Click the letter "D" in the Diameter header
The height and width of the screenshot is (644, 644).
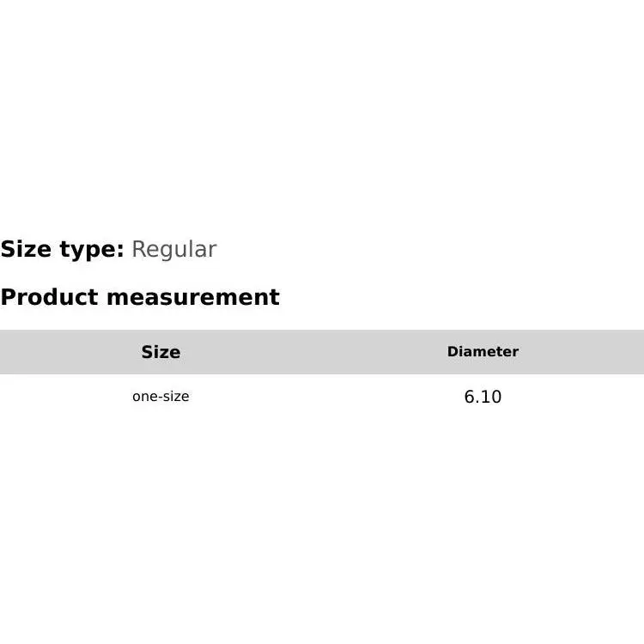click(453, 352)
